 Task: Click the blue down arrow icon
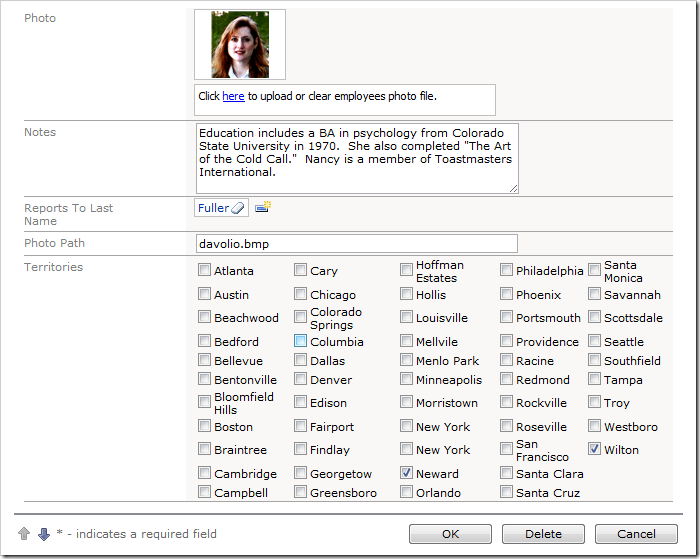point(43,534)
